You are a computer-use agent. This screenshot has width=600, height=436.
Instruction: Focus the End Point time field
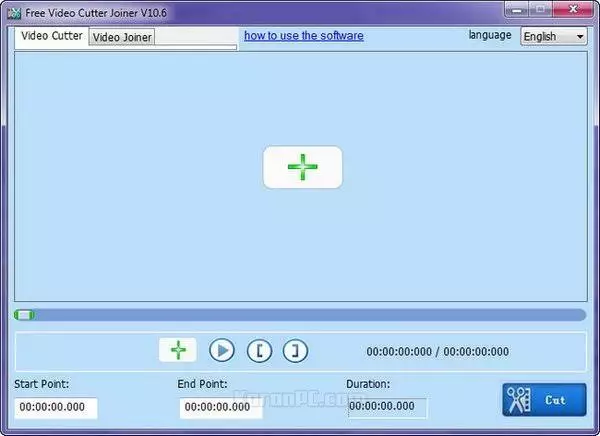(x=220, y=408)
